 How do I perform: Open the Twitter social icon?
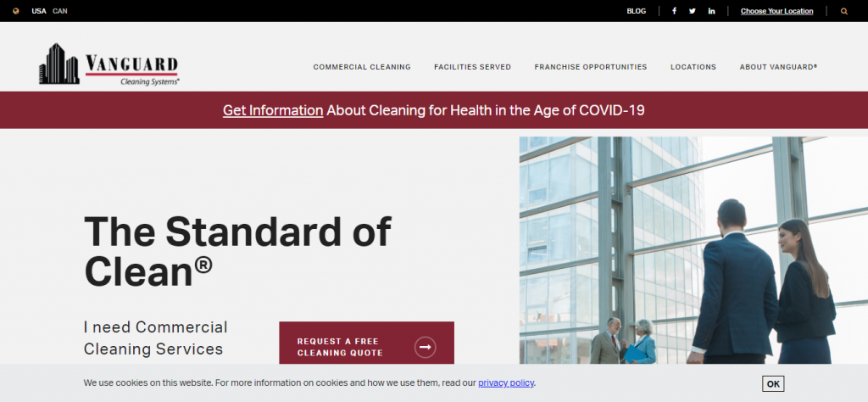tap(693, 11)
